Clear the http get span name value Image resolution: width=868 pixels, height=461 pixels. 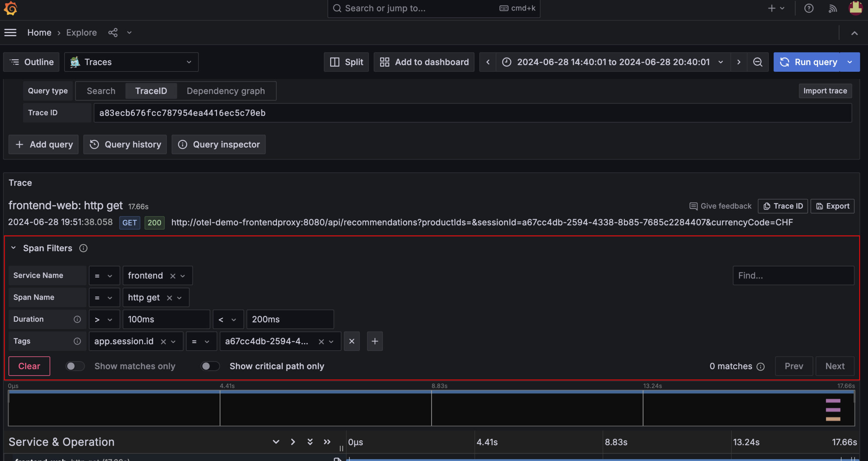[x=169, y=298]
